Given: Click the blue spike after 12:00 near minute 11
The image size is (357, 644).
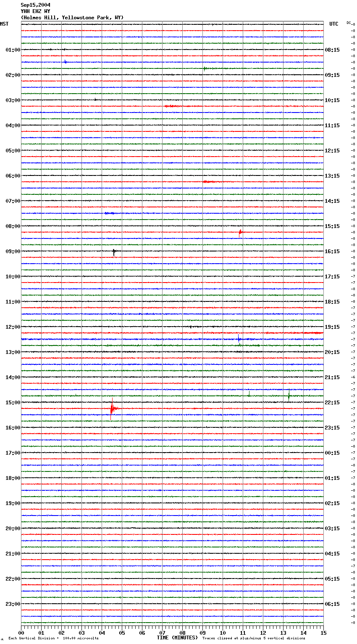Looking at the screenshot, I should (x=239, y=339).
